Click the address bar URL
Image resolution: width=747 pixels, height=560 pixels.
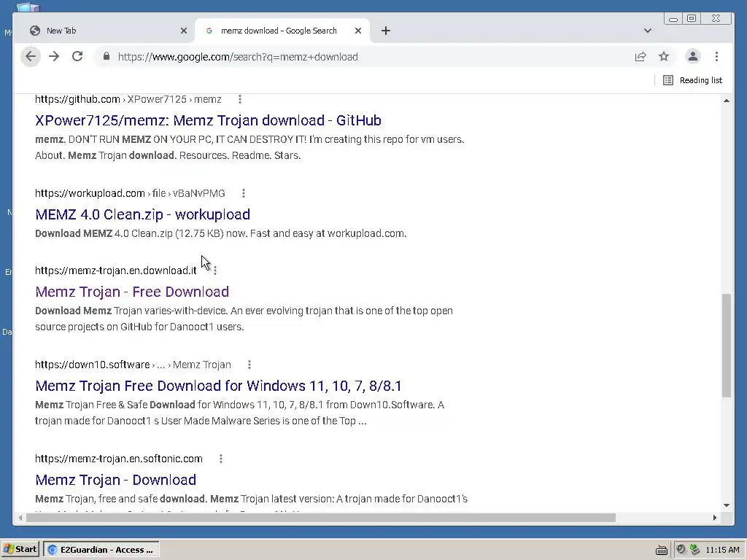pyautogui.click(x=238, y=57)
